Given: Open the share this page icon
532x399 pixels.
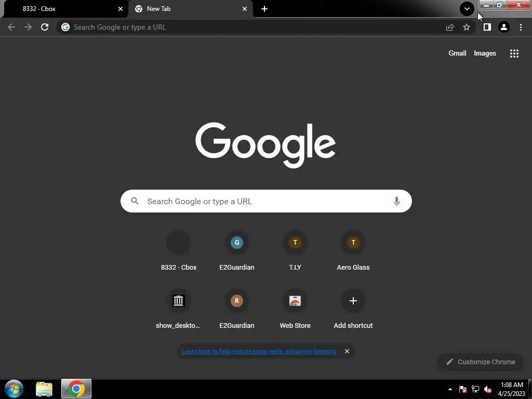Looking at the screenshot, I should (450, 27).
